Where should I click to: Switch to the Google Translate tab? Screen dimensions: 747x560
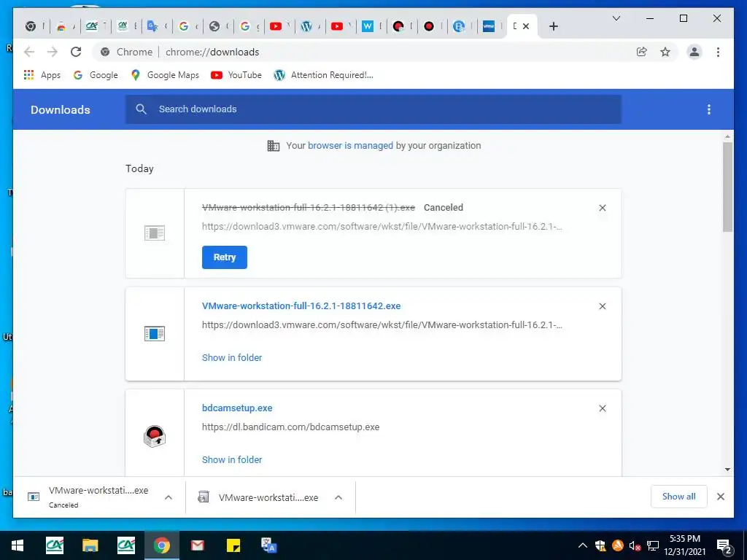tap(157, 26)
